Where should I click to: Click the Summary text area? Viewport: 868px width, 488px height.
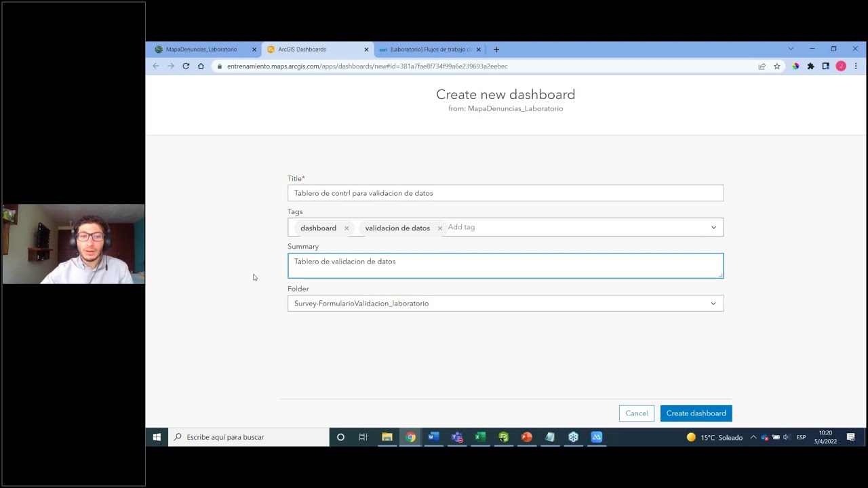(x=505, y=266)
